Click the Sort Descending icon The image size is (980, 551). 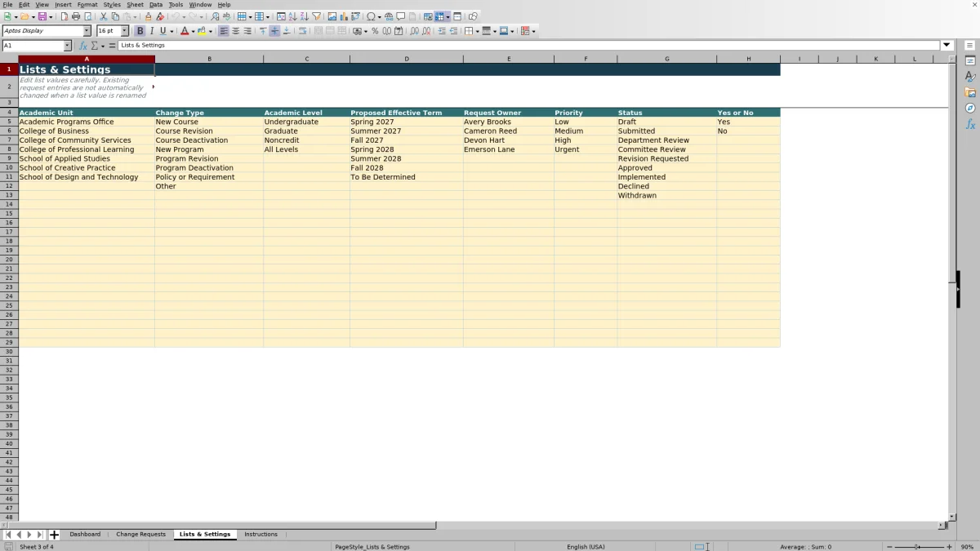pos(304,16)
